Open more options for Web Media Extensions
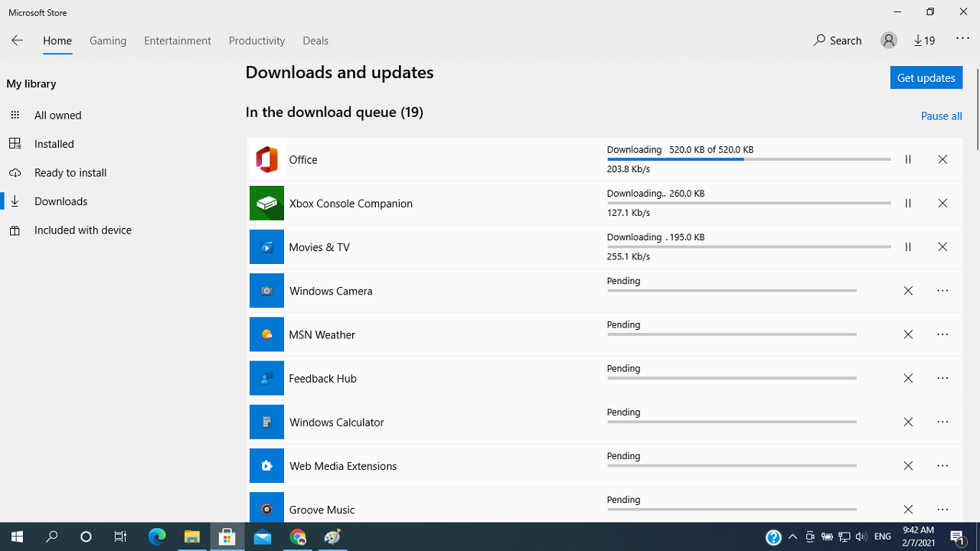Viewport: 980px width, 551px height. (x=942, y=465)
